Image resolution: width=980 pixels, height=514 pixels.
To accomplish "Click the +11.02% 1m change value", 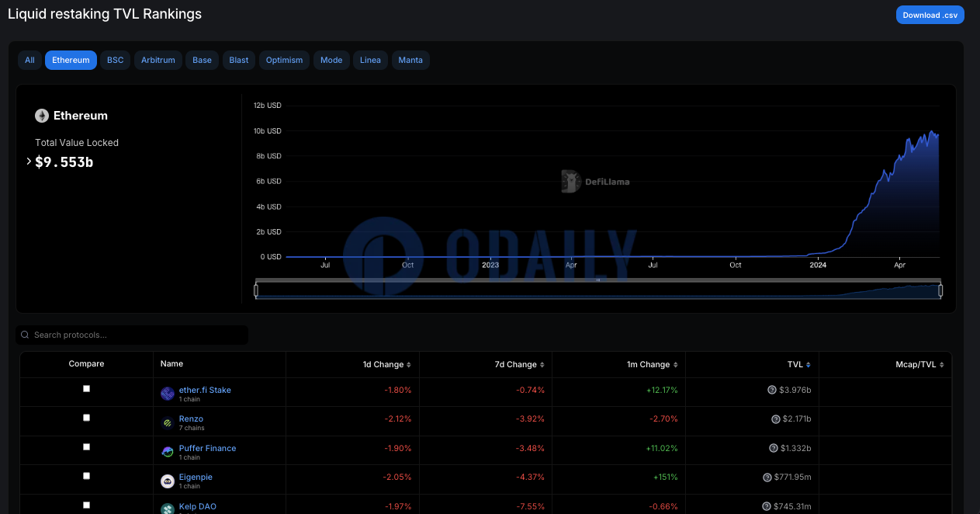I will pyautogui.click(x=662, y=448).
